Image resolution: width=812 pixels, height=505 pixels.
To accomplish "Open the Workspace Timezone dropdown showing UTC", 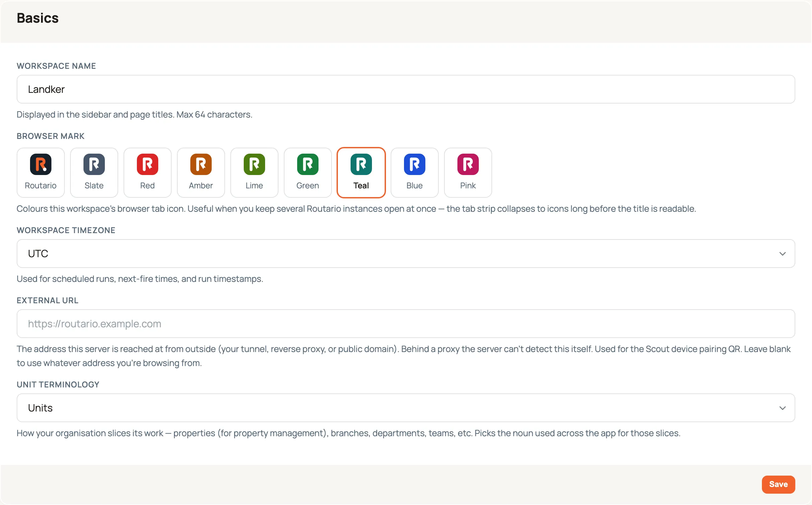I will click(x=406, y=254).
